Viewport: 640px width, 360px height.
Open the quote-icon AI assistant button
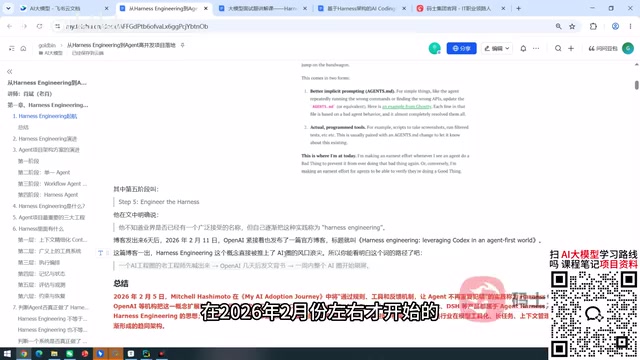coord(602,48)
